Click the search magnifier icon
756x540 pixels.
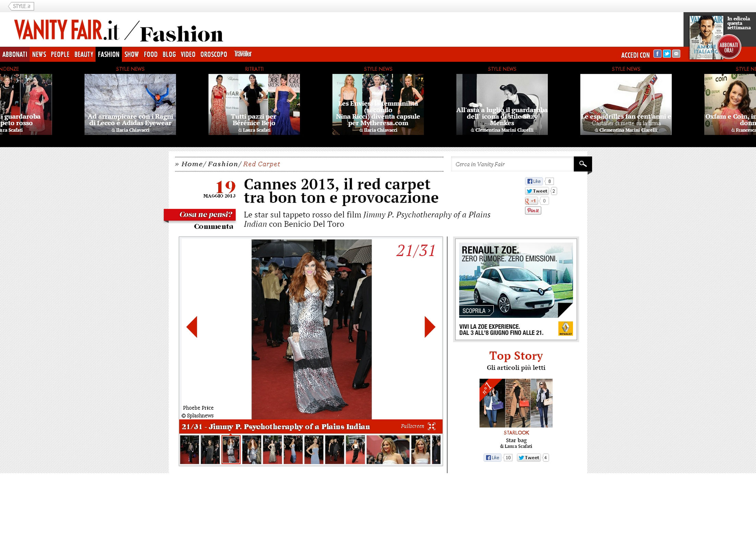583,164
